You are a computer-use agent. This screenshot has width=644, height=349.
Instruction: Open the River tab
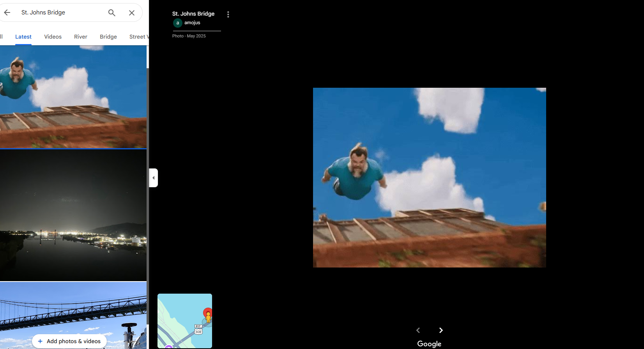coord(81,37)
